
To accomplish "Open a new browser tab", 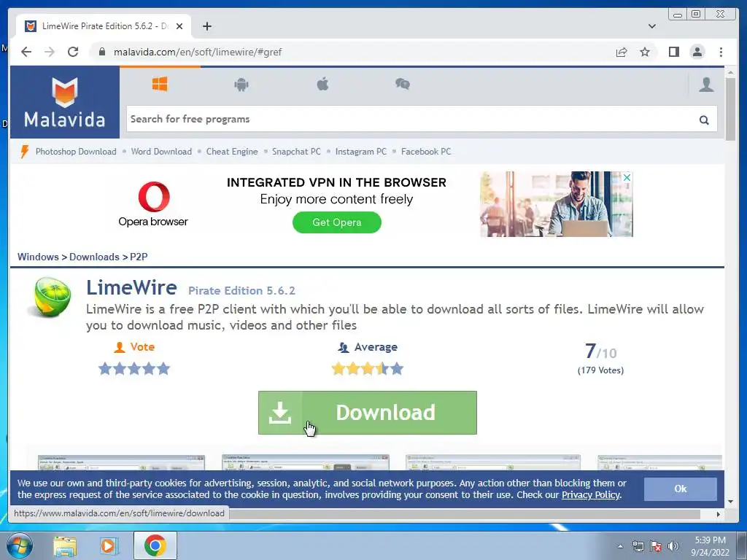I will click(x=206, y=26).
